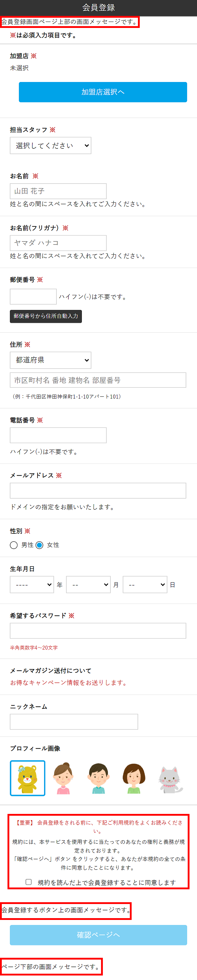
Task: Click the 希望するパスワード field
Action: [x=98, y=630]
